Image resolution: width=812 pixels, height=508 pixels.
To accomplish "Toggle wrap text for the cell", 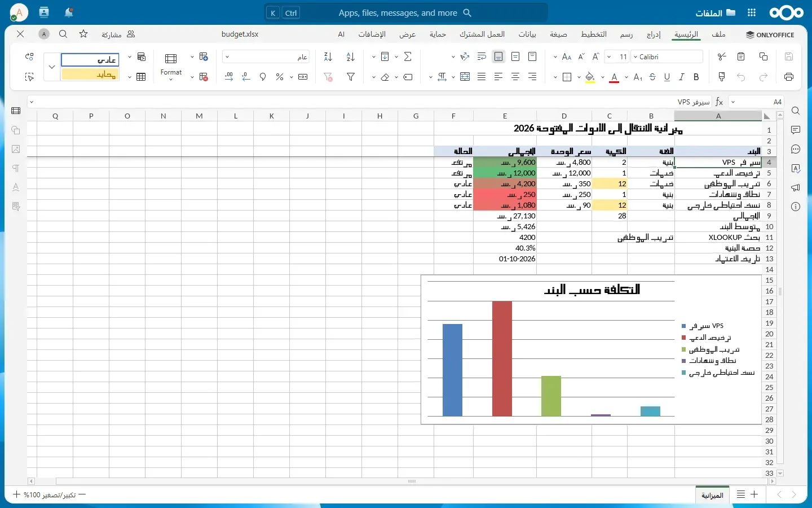I will 482,56.
